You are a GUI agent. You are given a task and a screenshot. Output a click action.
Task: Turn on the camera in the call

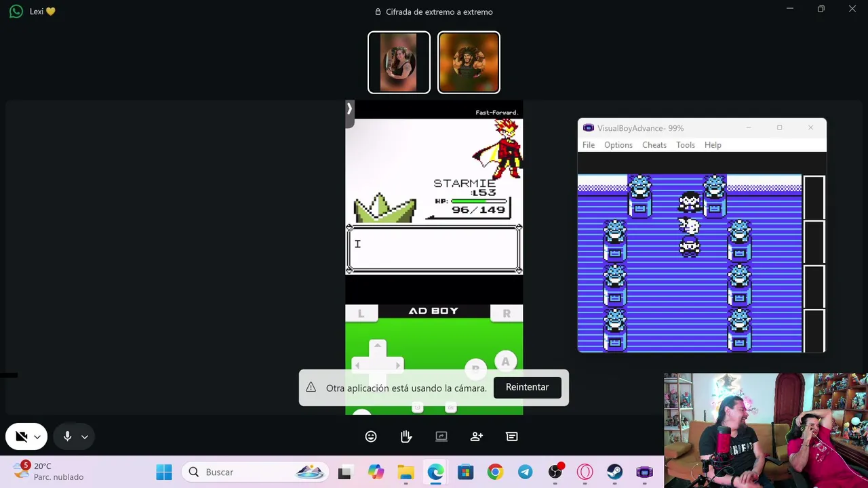[x=21, y=436]
